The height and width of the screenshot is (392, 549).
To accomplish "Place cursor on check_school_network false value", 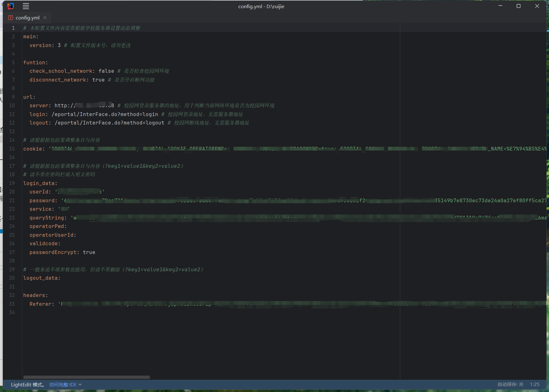I will point(106,71).
